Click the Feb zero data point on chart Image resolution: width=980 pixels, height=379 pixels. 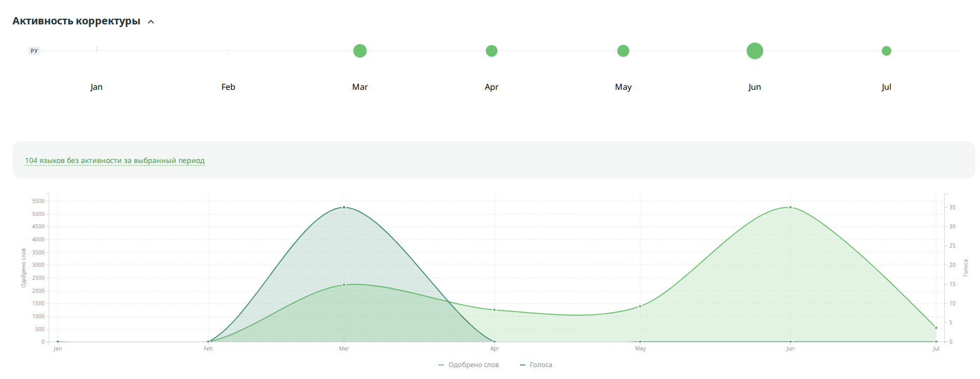point(208,342)
